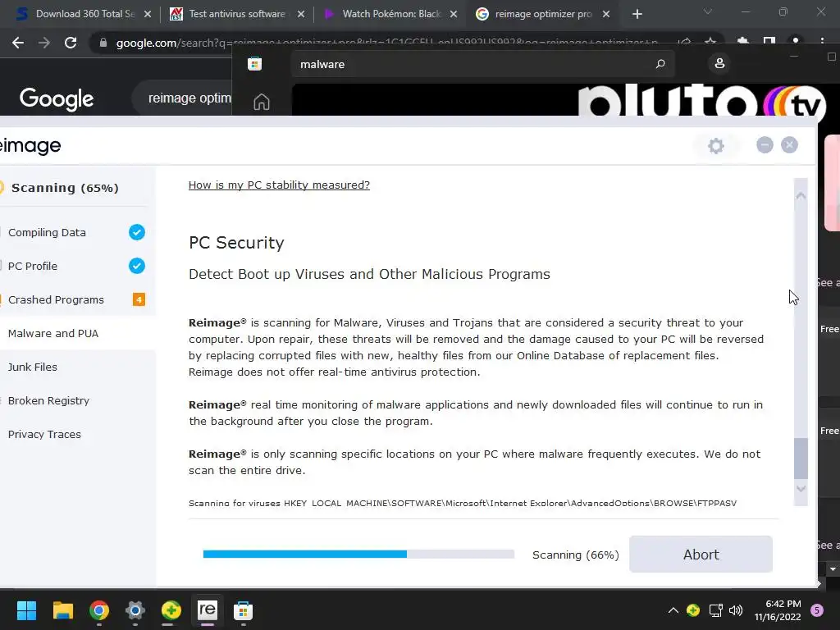
Task: Click Reimage scrollbar down arrow
Action: click(x=801, y=488)
